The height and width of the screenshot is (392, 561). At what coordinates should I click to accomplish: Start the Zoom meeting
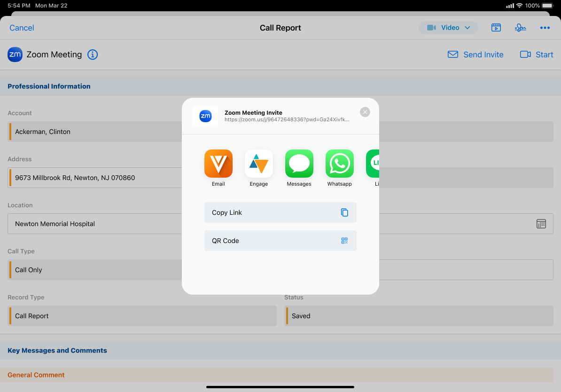(537, 55)
